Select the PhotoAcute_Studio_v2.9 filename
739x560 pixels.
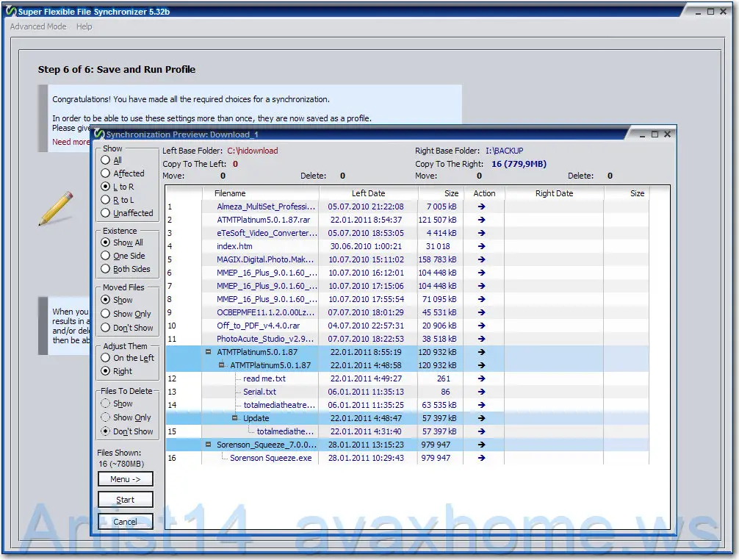click(x=265, y=339)
